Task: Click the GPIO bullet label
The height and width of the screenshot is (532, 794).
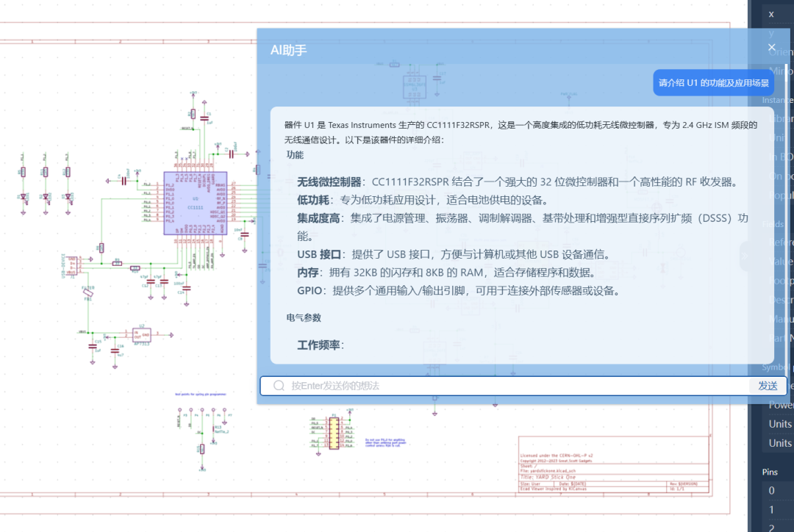Action: pos(310,291)
